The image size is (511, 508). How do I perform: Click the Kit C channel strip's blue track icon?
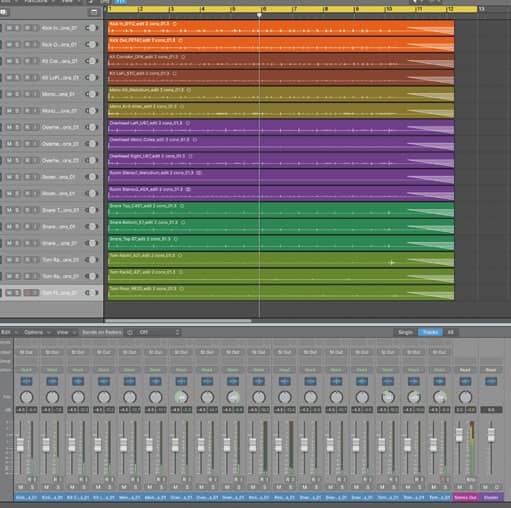pyautogui.click(x=78, y=381)
